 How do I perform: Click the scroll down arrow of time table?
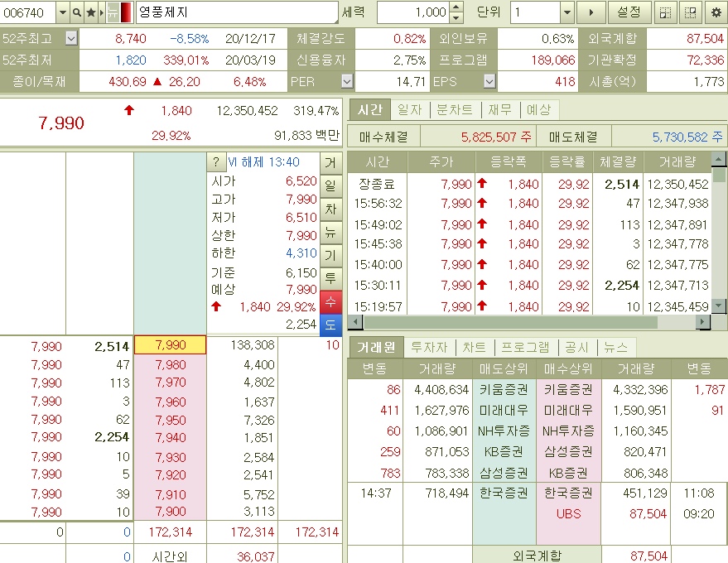pos(718,306)
